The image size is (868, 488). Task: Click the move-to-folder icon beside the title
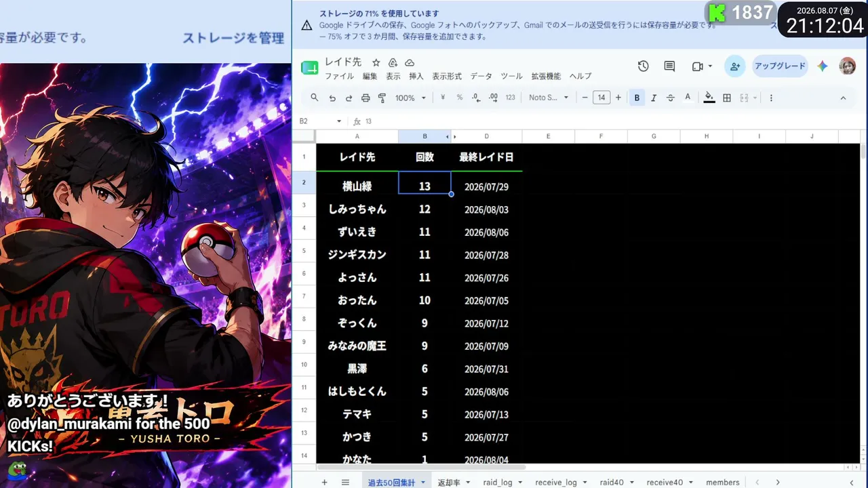tap(393, 62)
